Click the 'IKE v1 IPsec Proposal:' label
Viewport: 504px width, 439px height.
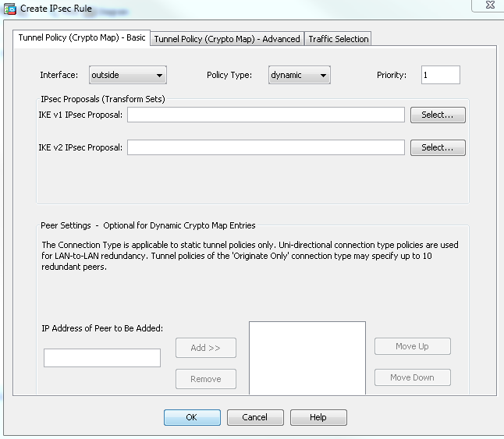pos(80,115)
